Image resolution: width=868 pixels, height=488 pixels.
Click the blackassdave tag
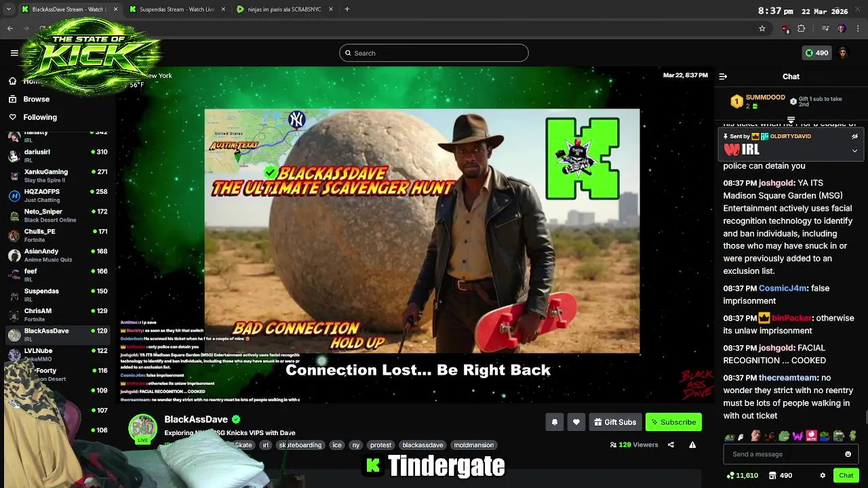[422, 445]
